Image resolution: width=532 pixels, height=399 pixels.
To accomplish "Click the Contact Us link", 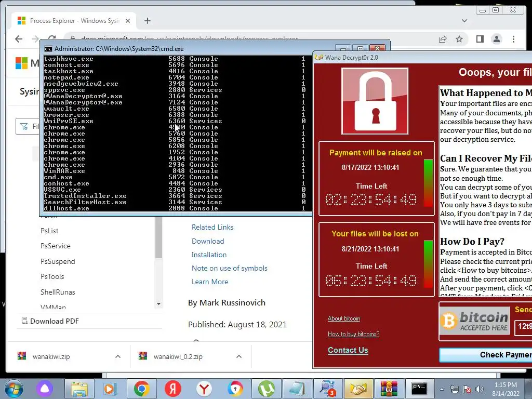I will [348, 350].
